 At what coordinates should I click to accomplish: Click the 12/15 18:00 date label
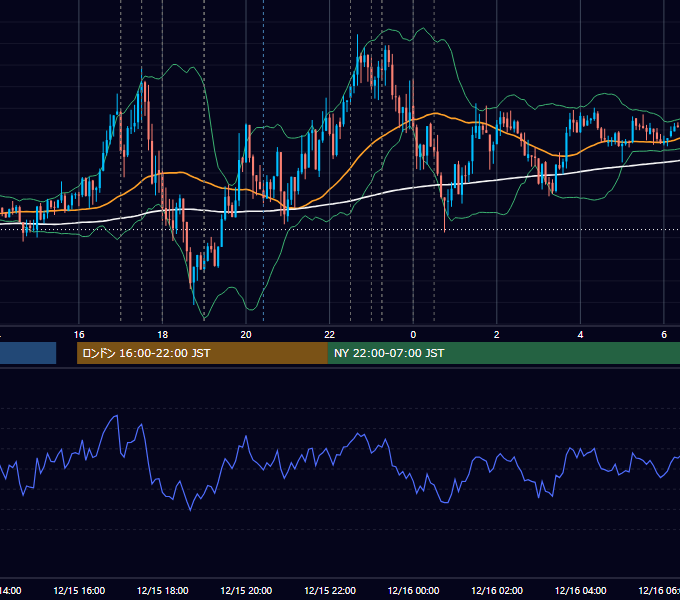163,590
